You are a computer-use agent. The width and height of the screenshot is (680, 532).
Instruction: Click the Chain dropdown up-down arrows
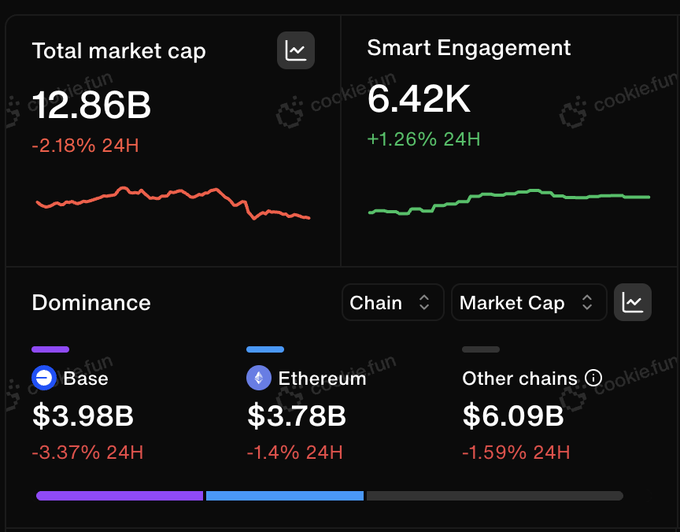[x=424, y=302]
